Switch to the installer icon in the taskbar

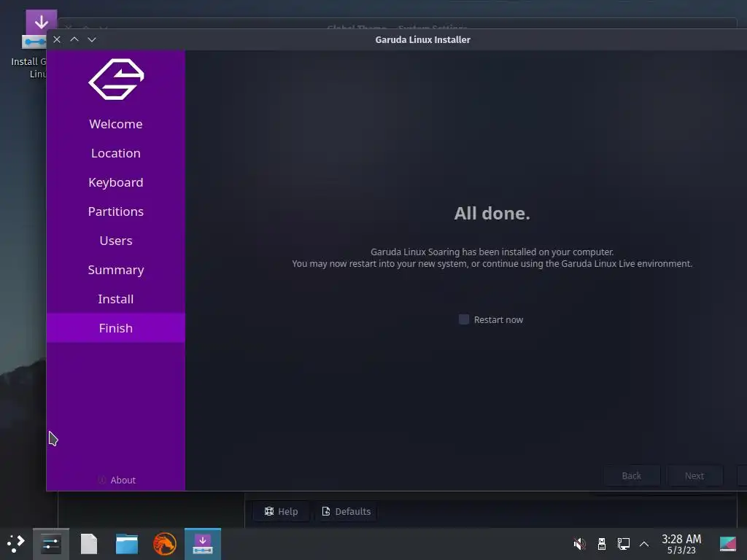203,544
